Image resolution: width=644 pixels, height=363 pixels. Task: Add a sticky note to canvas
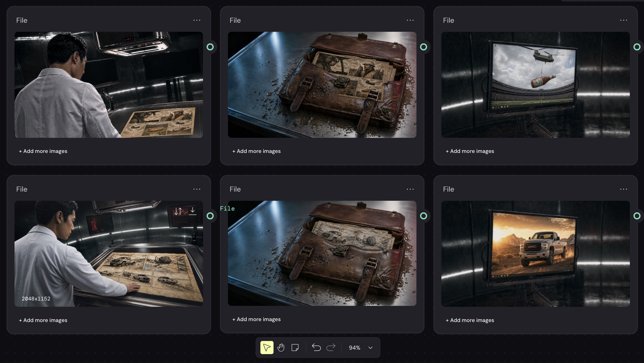coord(295,348)
